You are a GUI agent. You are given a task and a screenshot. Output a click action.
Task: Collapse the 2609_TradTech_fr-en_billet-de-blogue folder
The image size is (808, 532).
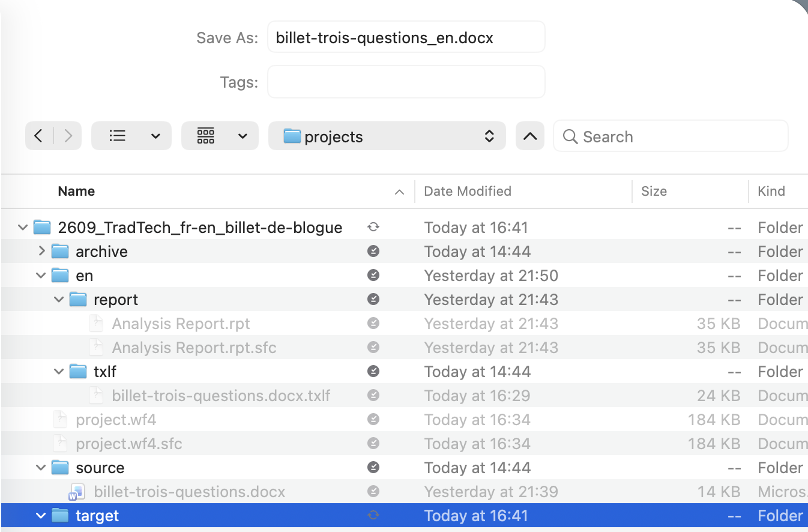click(23, 228)
